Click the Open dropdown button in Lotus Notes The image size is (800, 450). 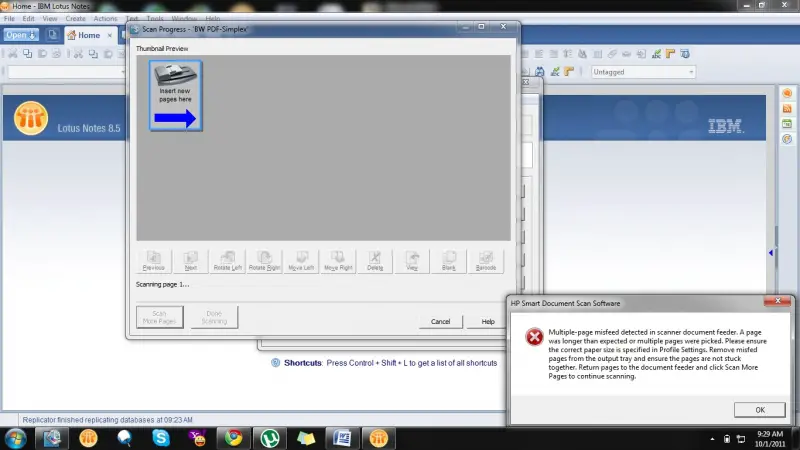tap(21, 35)
